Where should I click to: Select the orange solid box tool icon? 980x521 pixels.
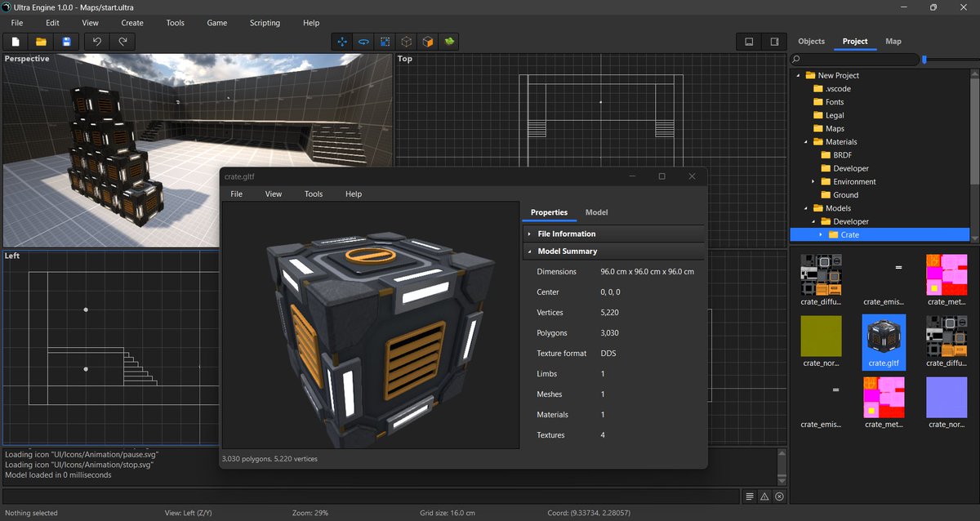point(427,42)
